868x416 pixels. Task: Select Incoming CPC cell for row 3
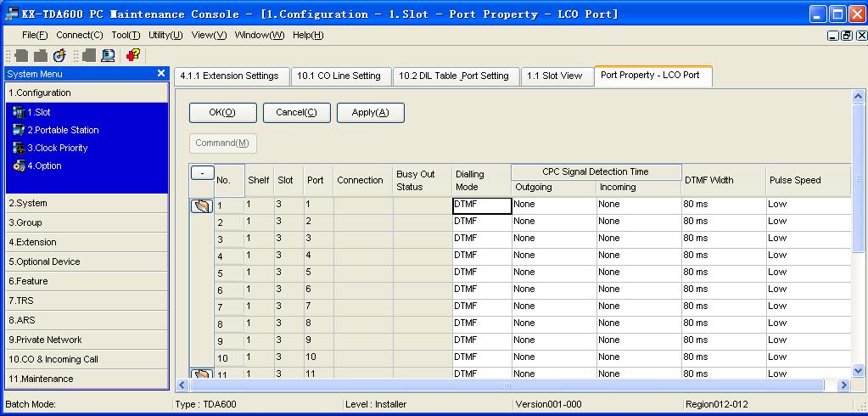pos(639,239)
